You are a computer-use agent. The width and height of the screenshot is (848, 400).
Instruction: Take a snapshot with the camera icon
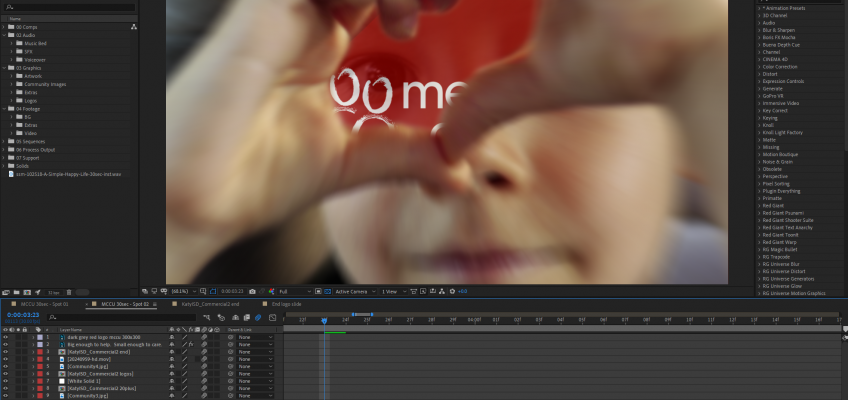click(x=252, y=291)
